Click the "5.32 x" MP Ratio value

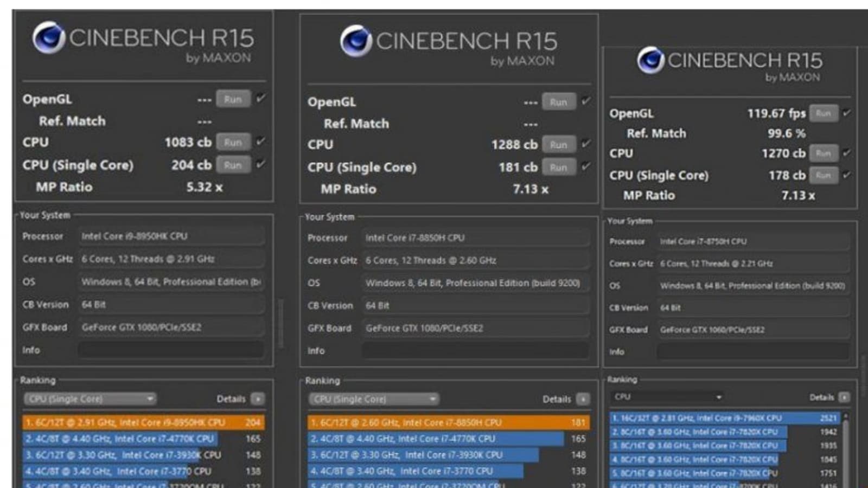click(205, 187)
